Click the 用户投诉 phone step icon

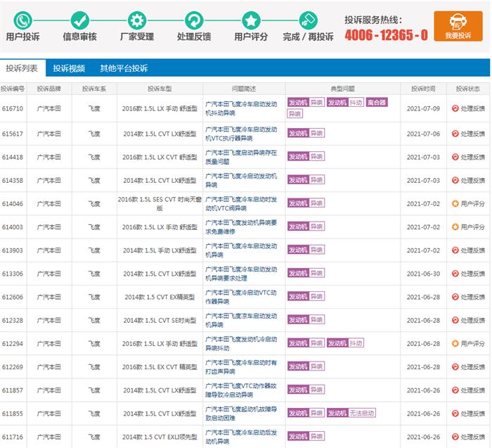(22, 20)
